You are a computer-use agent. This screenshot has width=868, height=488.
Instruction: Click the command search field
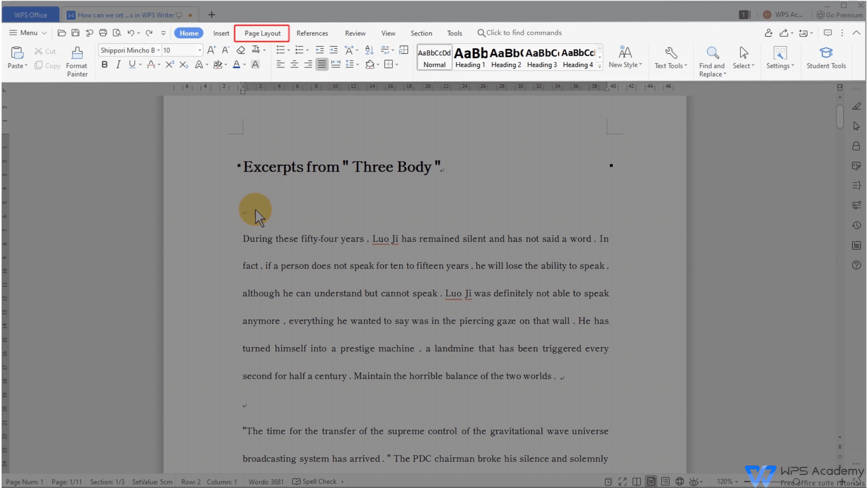pyautogui.click(x=519, y=33)
